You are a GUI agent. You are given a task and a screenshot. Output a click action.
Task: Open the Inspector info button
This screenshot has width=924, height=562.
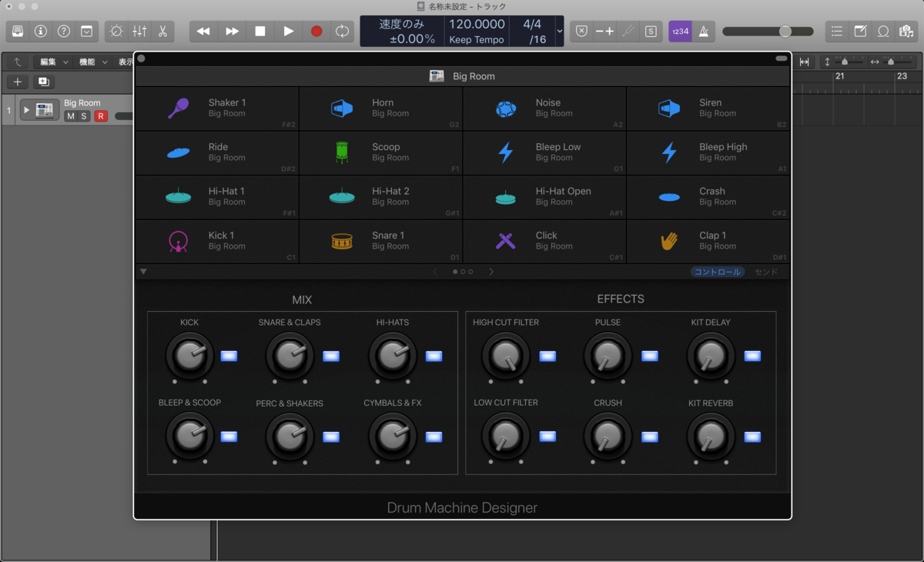coord(41,32)
